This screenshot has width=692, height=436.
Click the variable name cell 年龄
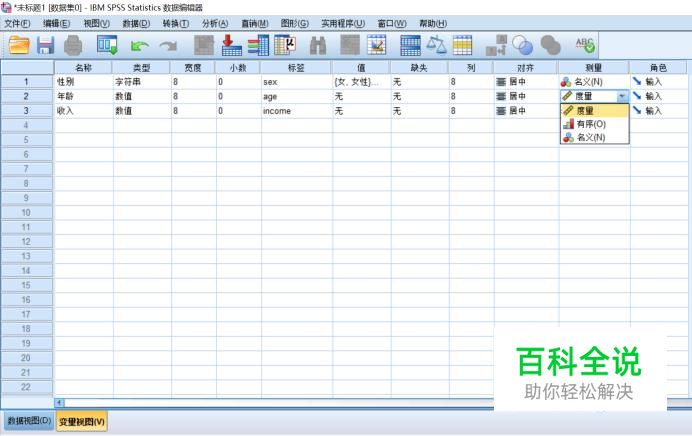pyautogui.click(x=84, y=96)
